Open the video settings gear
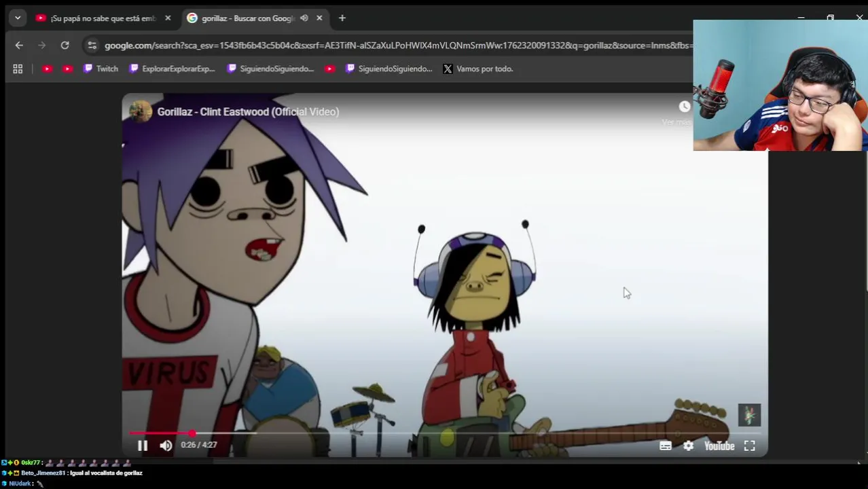Image resolution: width=868 pixels, height=489 pixels. tap(689, 446)
